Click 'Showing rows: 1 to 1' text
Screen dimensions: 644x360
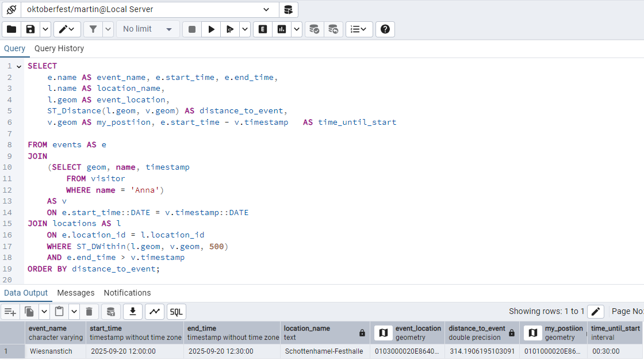(x=546, y=312)
